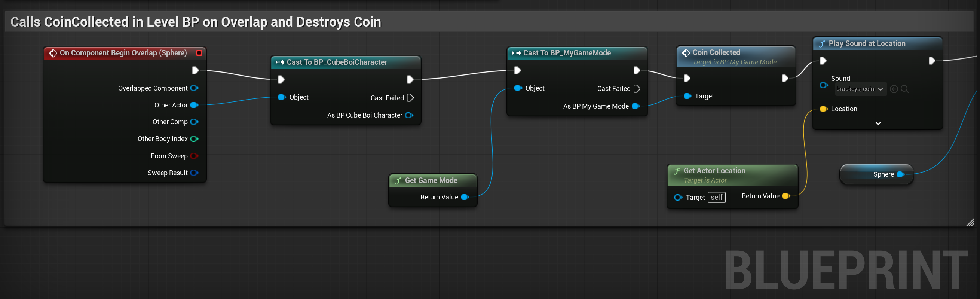980x299 pixels.
Task: Click the Sphere variable output pin
Action: click(900, 174)
